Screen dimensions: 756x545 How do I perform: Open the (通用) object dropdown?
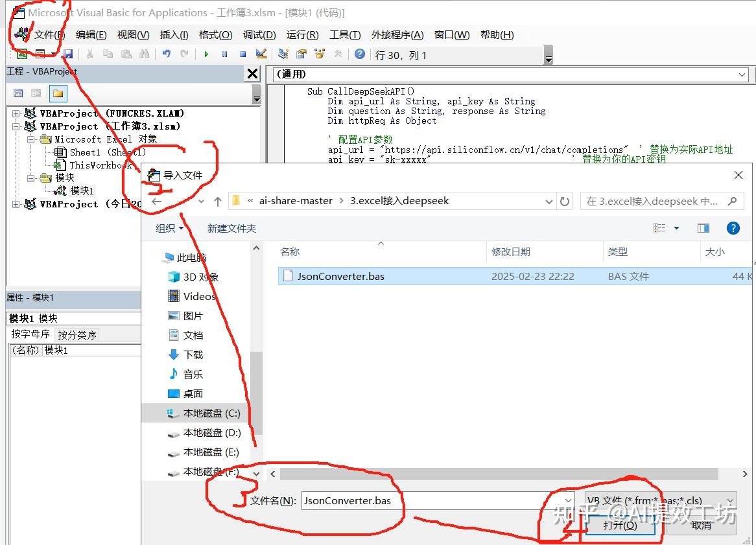point(742,75)
